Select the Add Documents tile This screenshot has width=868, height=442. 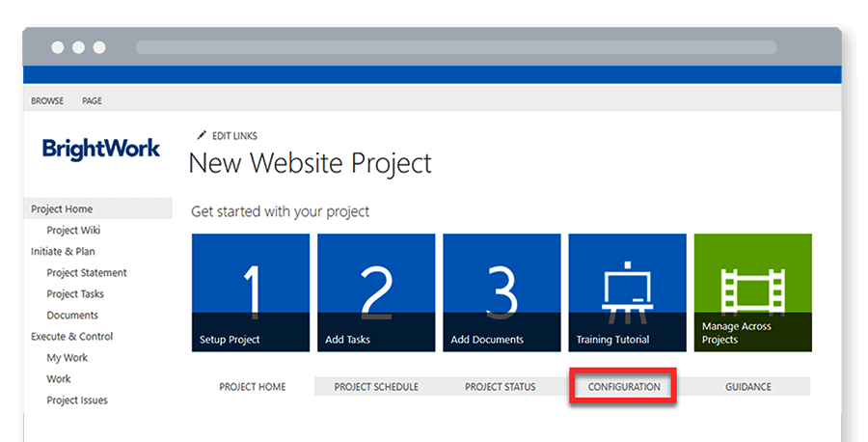502,292
